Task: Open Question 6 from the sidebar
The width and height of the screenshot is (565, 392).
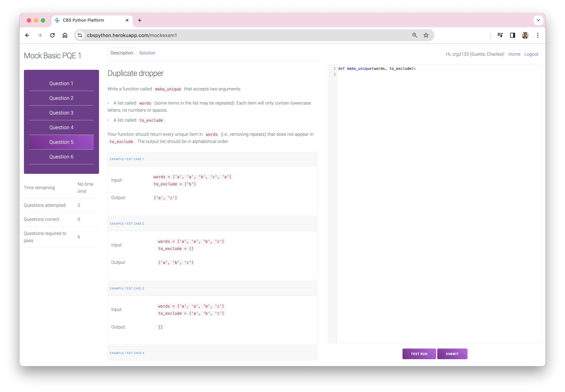Action: [x=61, y=157]
